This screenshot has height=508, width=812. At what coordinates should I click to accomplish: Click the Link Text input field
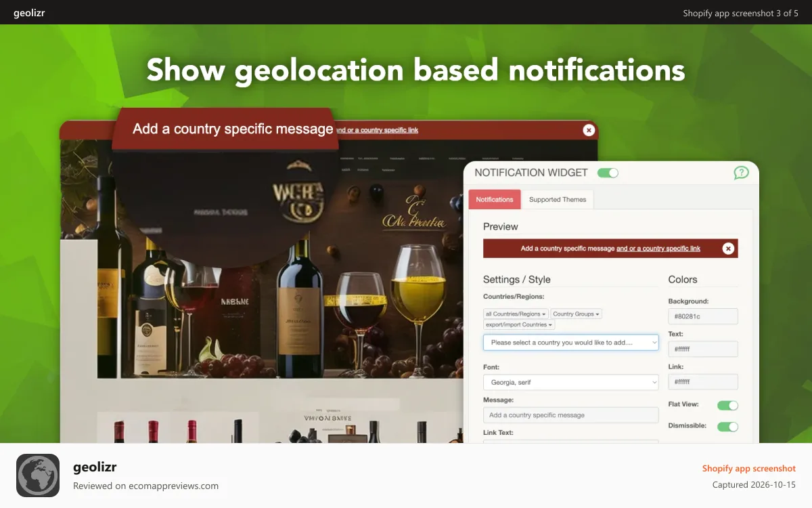click(570, 442)
